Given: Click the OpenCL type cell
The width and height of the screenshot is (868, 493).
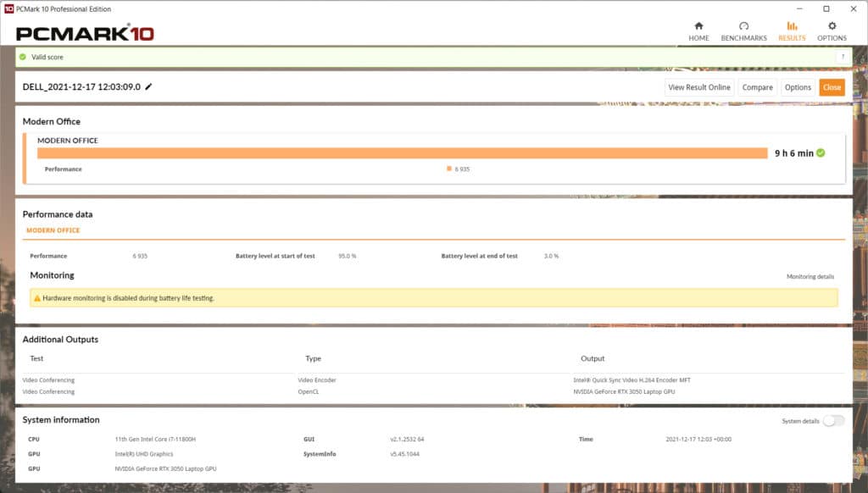Looking at the screenshot, I should [x=309, y=391].
